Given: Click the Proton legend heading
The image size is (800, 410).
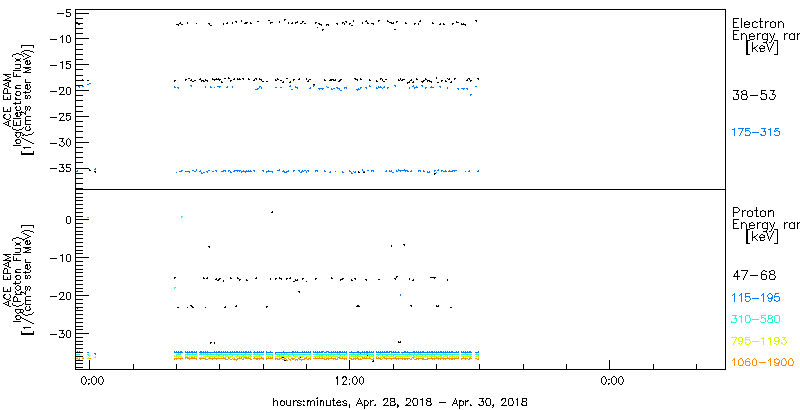Looking at the screenshot, I should click(x=753, y=212).
